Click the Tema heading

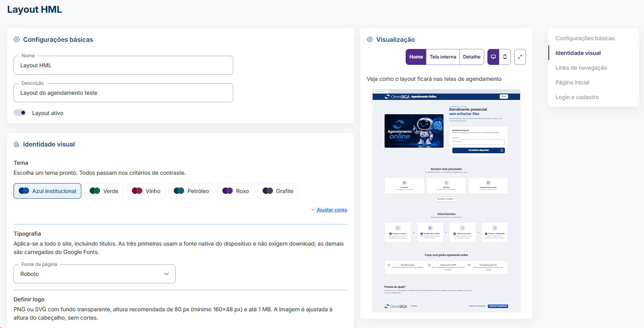pyautogui.click(x=21, y=163)
